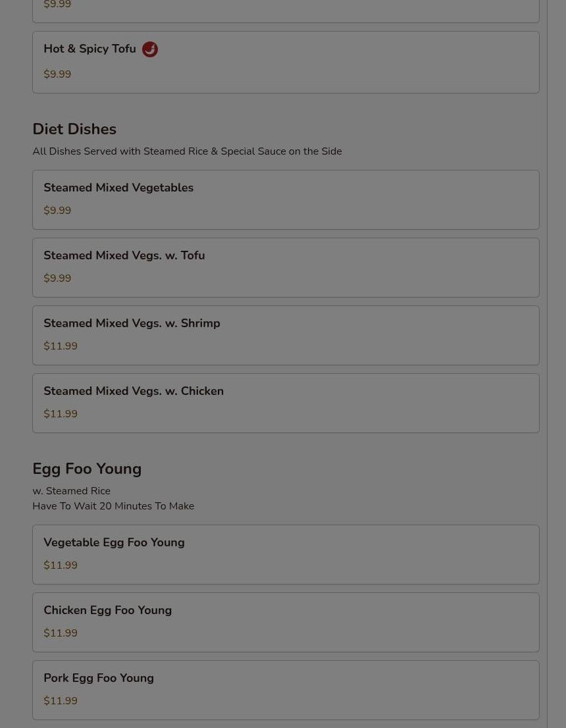Click the spicy chili icon beside Hot & Spicy Tofu
The height and width of the screenshot is (728, 566).
coord(150,49)
